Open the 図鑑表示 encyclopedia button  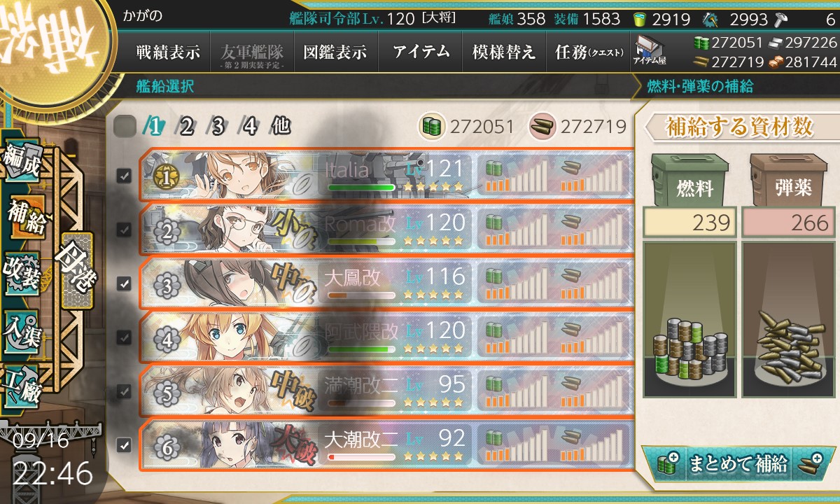point(335,52)
